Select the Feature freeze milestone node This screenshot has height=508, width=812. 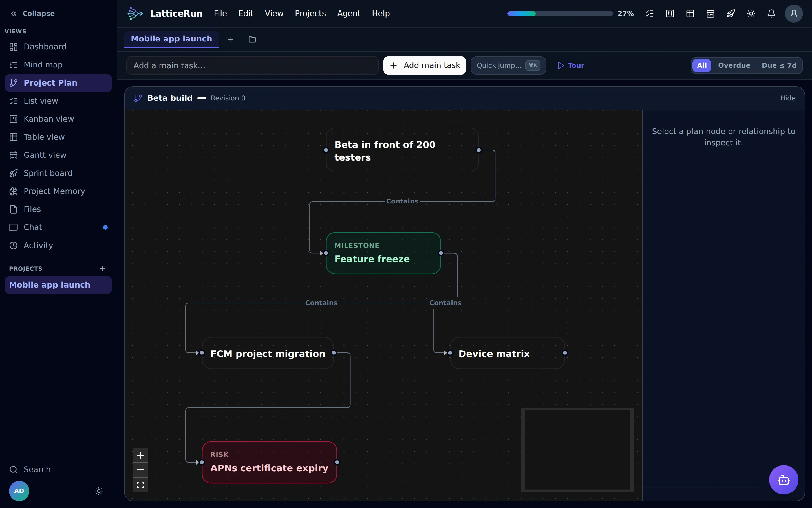pyautogui.click(x=383, y=253)
